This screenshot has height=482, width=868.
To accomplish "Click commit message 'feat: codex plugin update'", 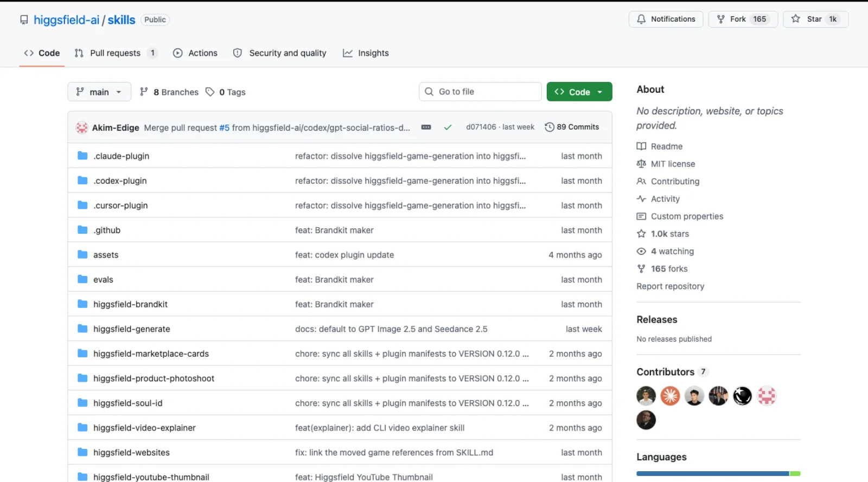I will [x=344, y=255].
